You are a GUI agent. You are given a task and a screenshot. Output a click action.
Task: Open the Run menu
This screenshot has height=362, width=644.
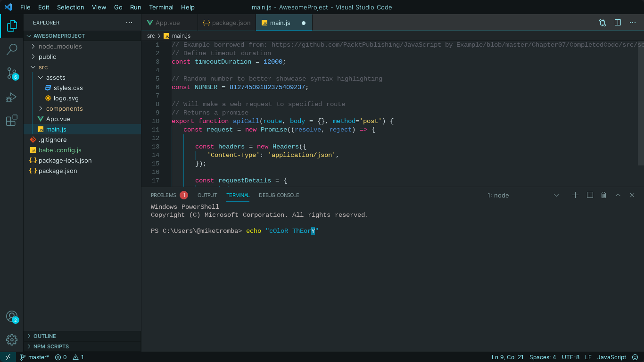(136, 7)
